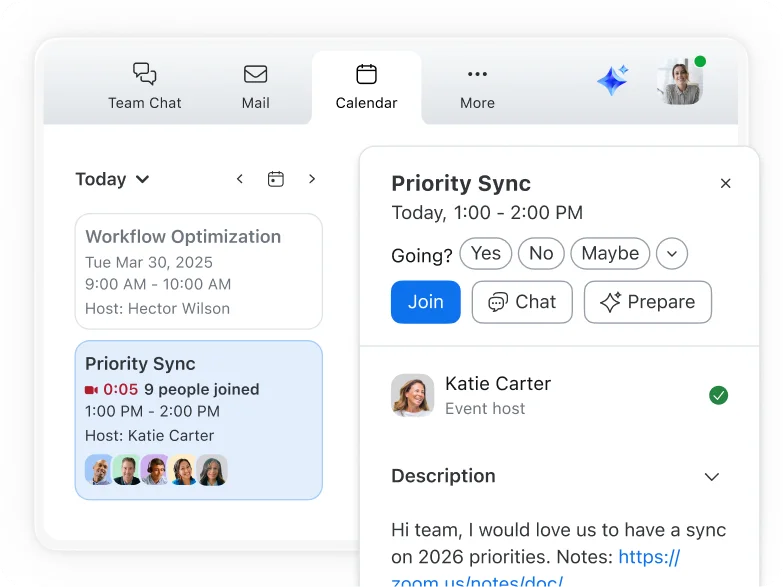The height and width of the screenshot is (587, 783).
Task: Open the AI Companion sparkle icon
Action: click(612, 80)
